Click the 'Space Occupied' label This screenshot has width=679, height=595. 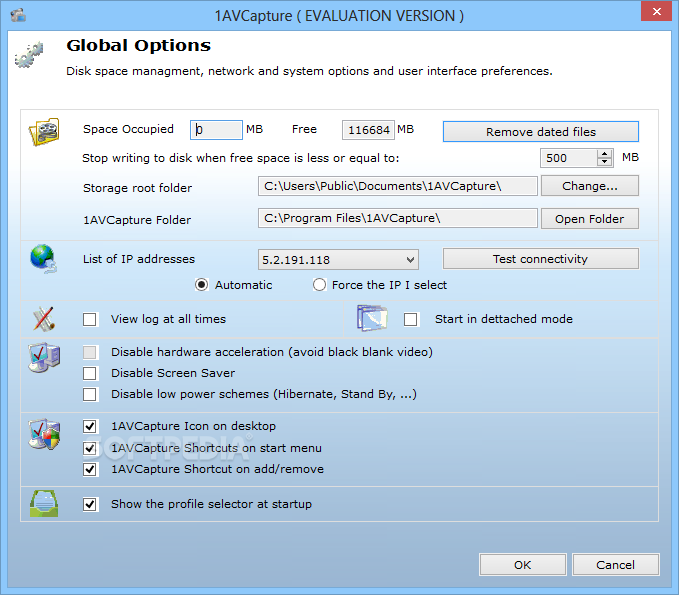click(x=128, y=129)
